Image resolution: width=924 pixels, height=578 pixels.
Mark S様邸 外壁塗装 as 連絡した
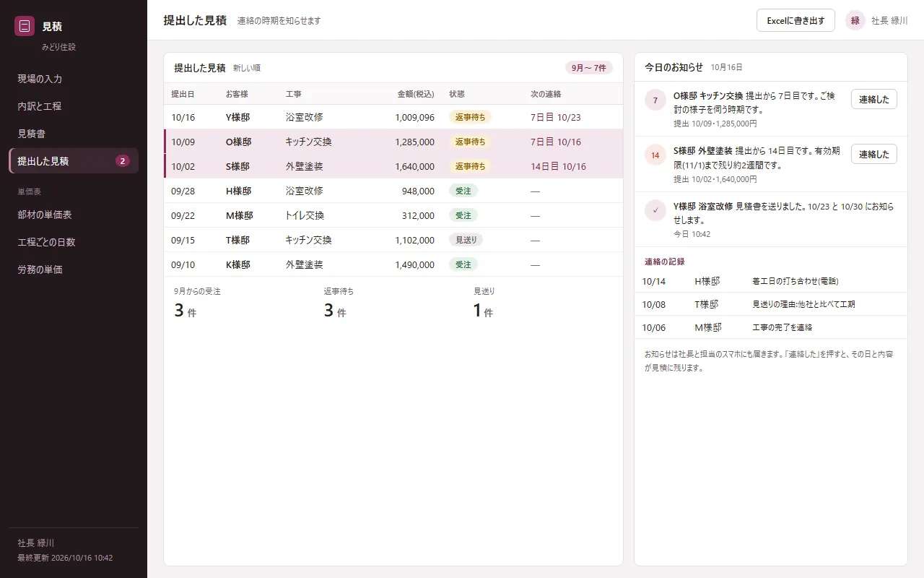click(873, 155)
